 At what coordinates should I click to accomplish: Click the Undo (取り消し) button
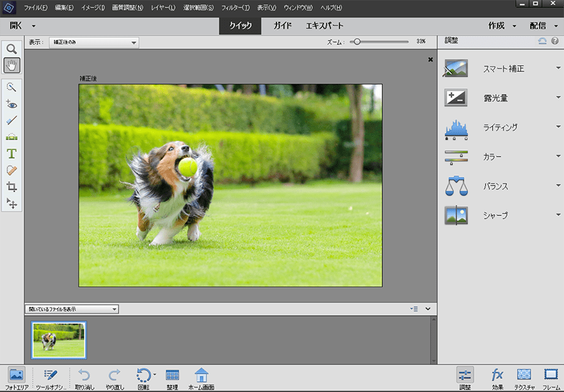84,375
